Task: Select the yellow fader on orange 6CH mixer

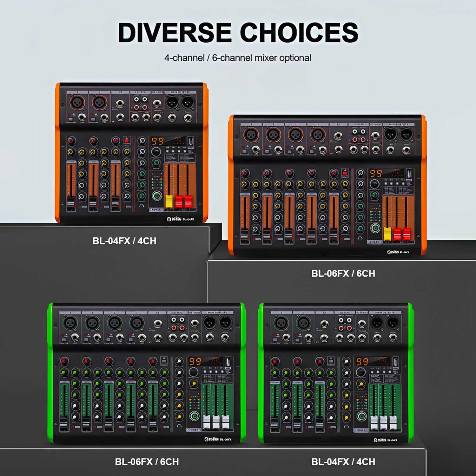Action: [387, 234]
